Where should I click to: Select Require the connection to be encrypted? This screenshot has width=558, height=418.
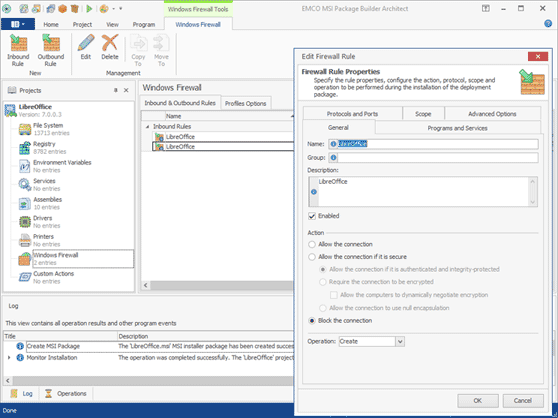[323, 282]
